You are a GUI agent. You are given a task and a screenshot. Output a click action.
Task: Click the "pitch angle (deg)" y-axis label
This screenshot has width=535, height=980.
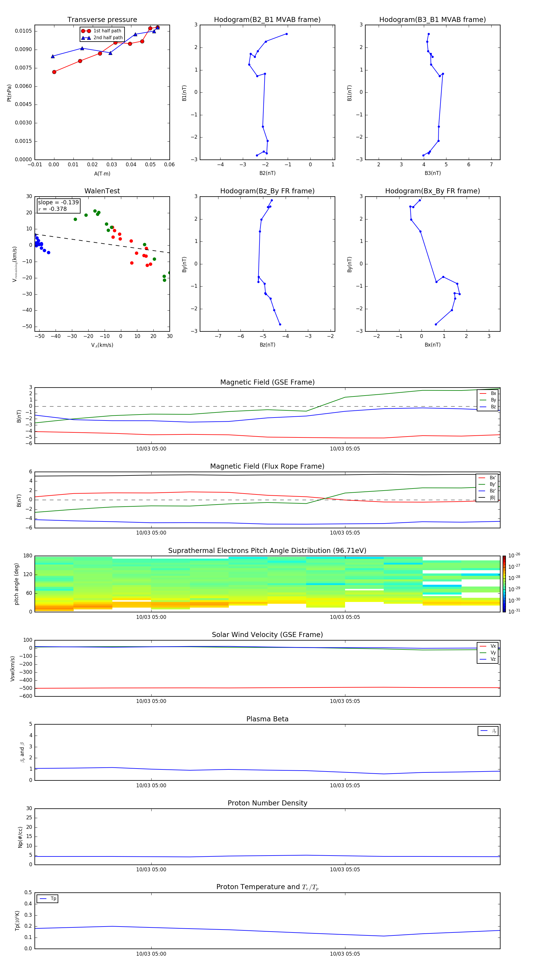point(16,584)
